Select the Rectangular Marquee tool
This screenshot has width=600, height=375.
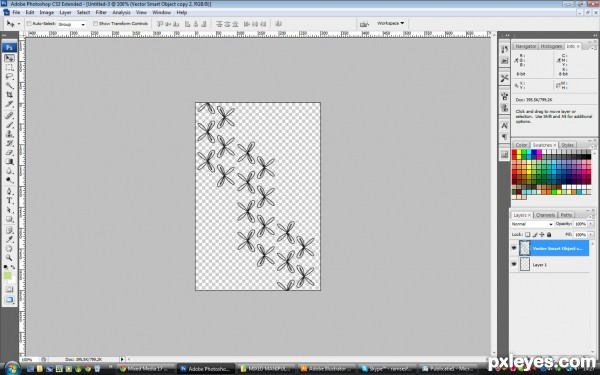pos(9,67)
